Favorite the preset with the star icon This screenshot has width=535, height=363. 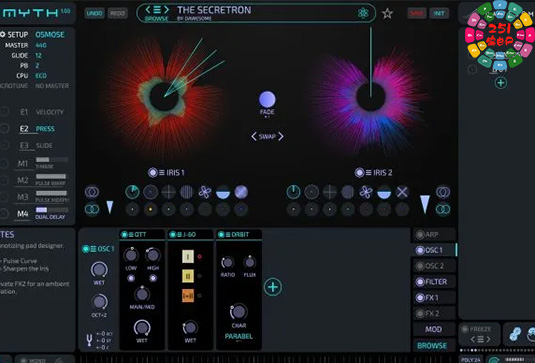387,13
